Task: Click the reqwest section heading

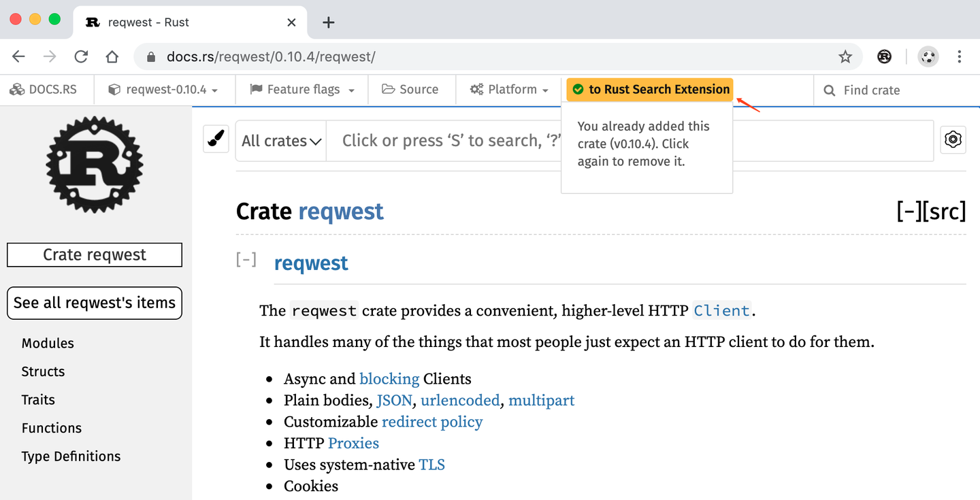Action: 311,263
